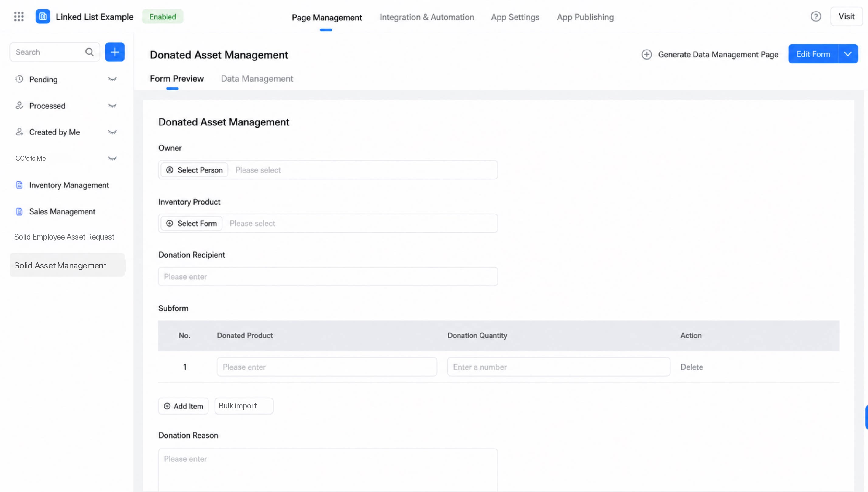The height and width of the screenshot is (492, 868).
Task: Open the app grid launcher icon
Action: (x=19, y=17)
